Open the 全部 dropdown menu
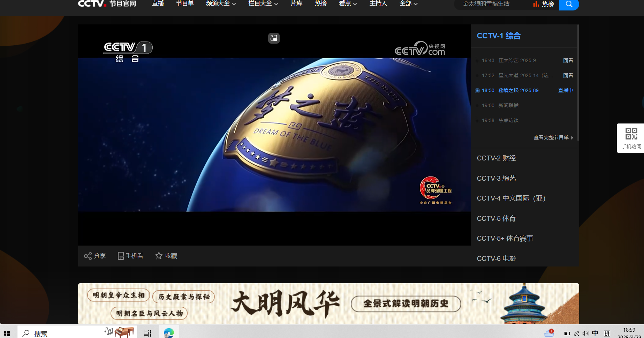The width and height of the screenshot is (644, 338). [x=408, y=3]
